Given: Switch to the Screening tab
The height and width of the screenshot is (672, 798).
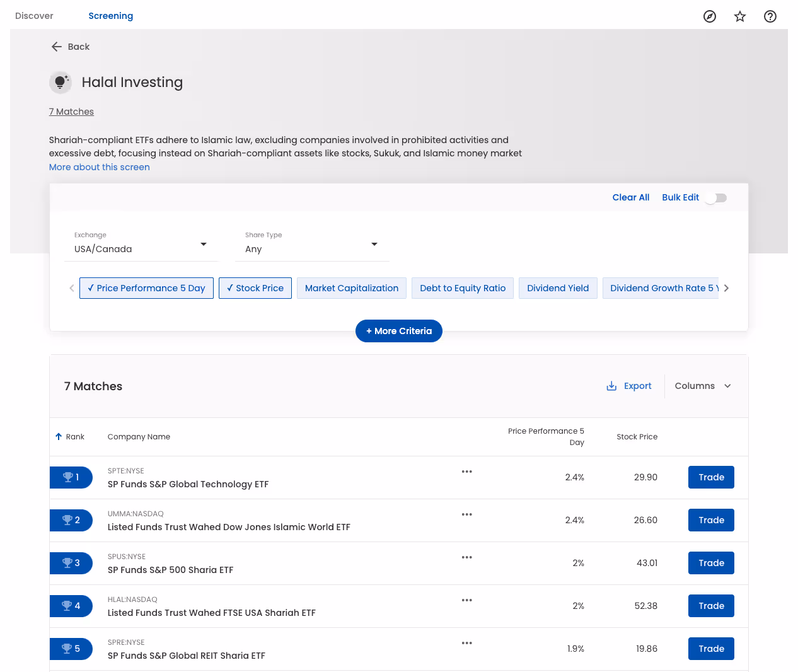Looking at the screenshot, I should point(111,16).
